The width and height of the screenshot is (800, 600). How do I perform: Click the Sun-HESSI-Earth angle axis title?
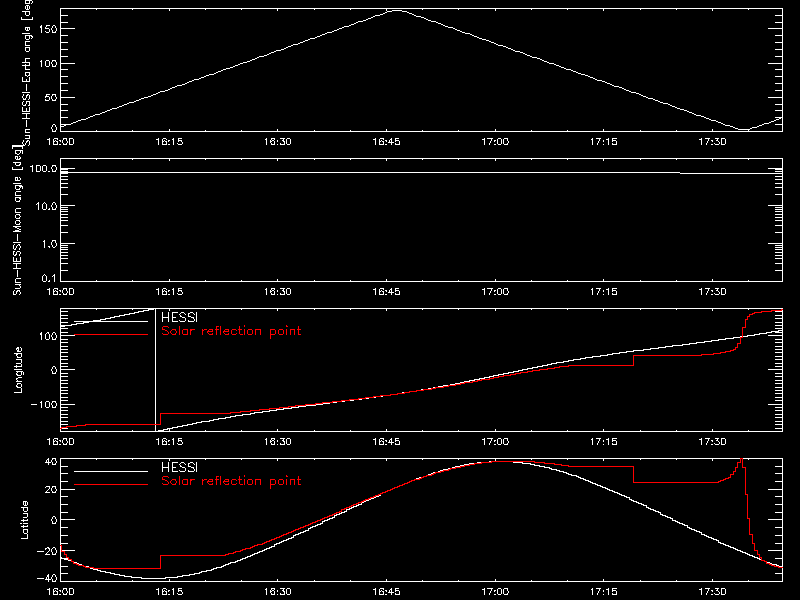click(27, 71)
